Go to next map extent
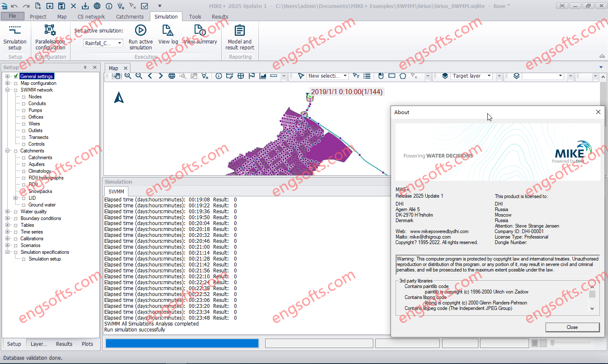 coord(161,76)
